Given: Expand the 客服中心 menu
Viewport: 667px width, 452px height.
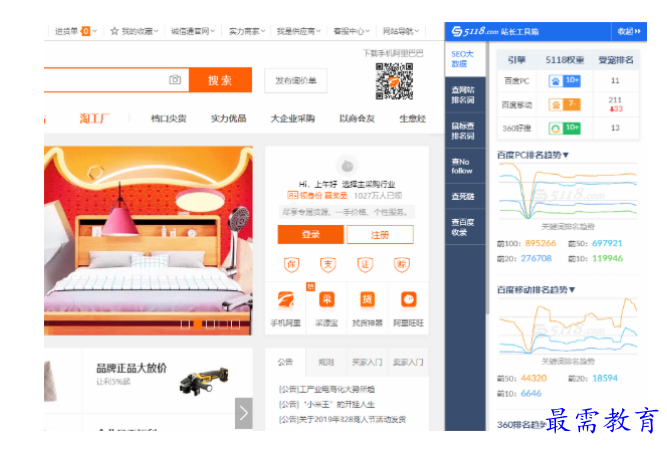Looking at the screenshot, I should pyautogui.click(x=351, y=31).
